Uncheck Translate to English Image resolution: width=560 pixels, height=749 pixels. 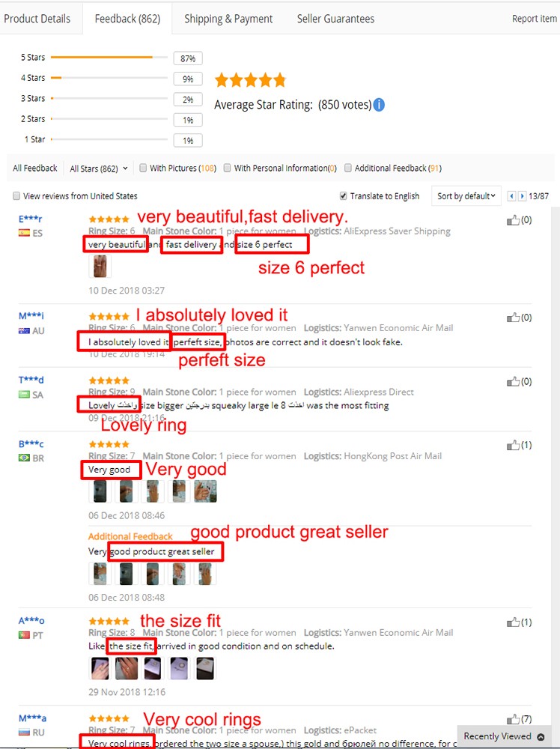click(343, 195)
